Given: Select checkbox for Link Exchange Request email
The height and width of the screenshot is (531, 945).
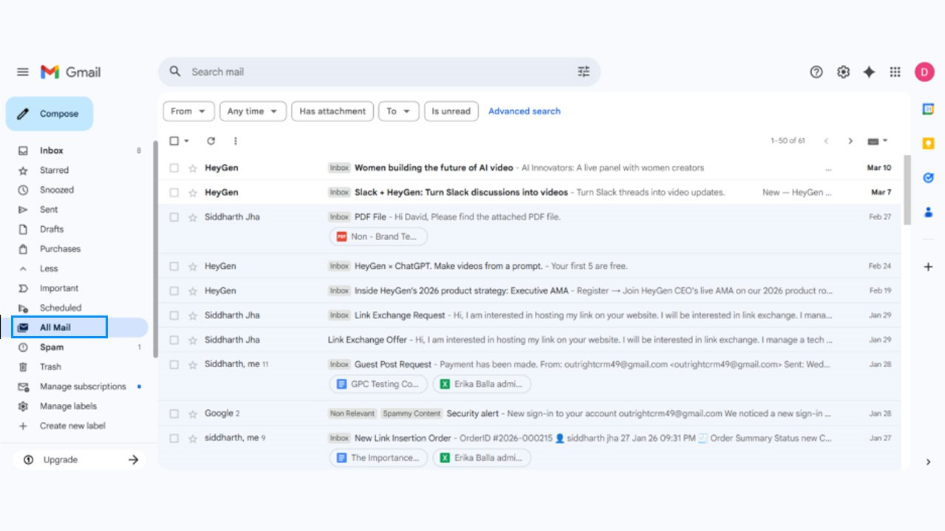Looking at the screenshot, I should 174,316.
